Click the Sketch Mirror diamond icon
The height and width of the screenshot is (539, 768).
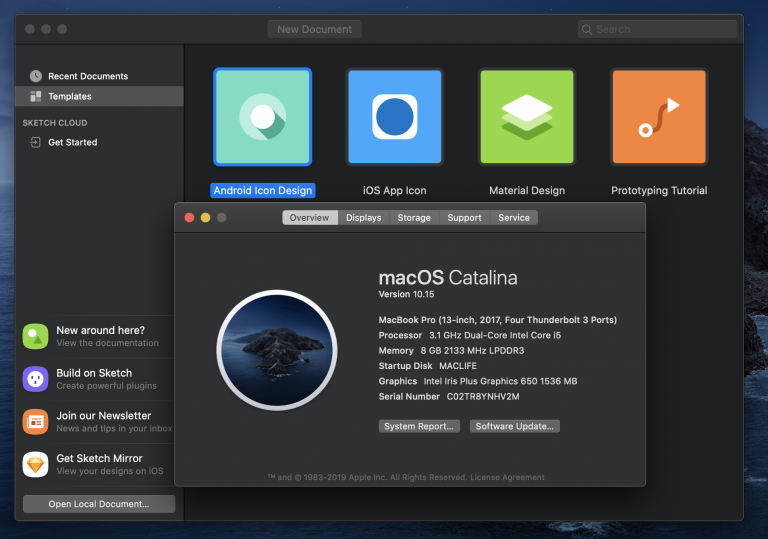[35, 464]
